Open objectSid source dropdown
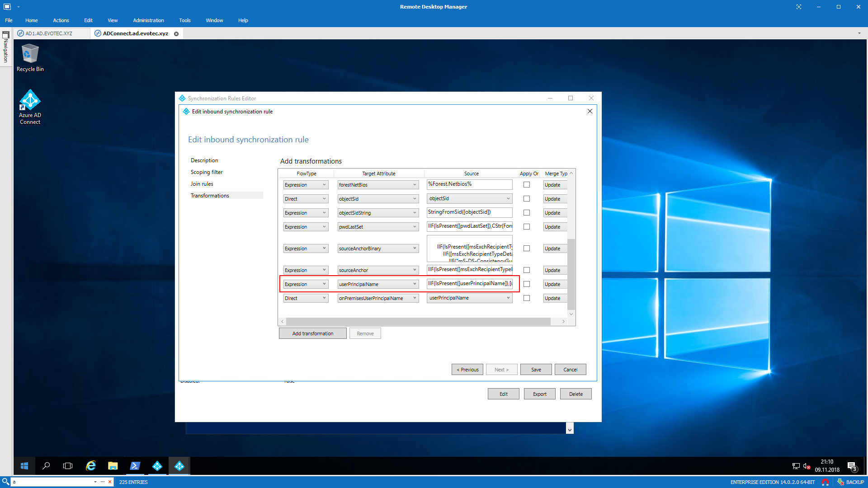The image size is (868, 488). click(x=508, y=199)
